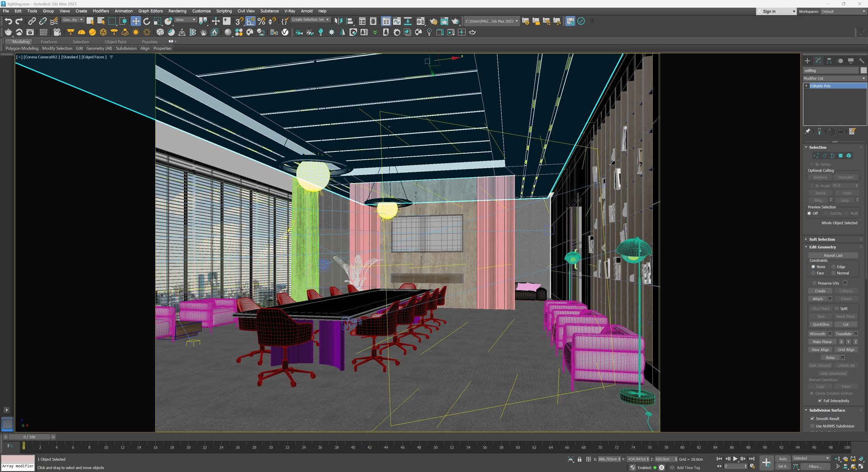Viewport: 868px width, 472px height.
Task: Select the Select and Move tool
Action: point(136,21)
